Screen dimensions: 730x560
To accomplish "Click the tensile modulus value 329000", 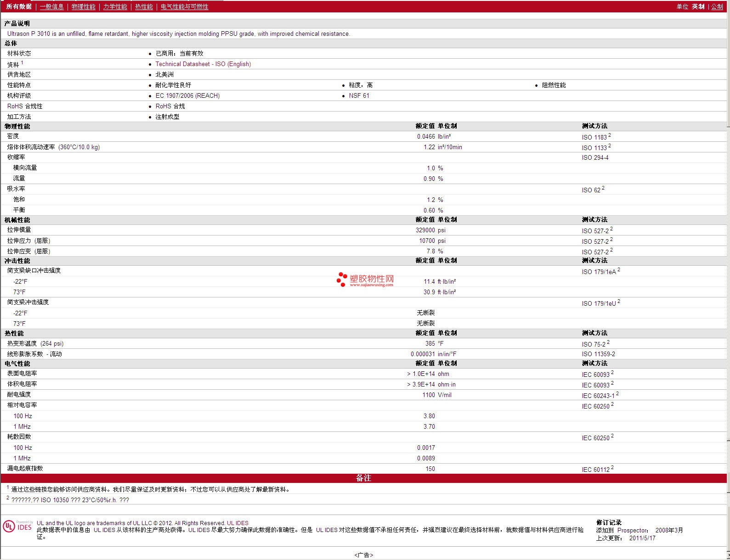I will pos(425,230).
